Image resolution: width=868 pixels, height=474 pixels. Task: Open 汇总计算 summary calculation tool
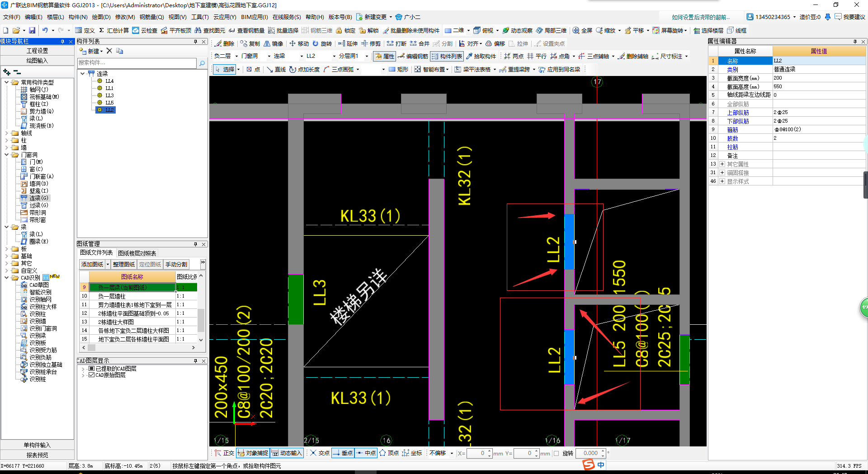tap(113, 30)
